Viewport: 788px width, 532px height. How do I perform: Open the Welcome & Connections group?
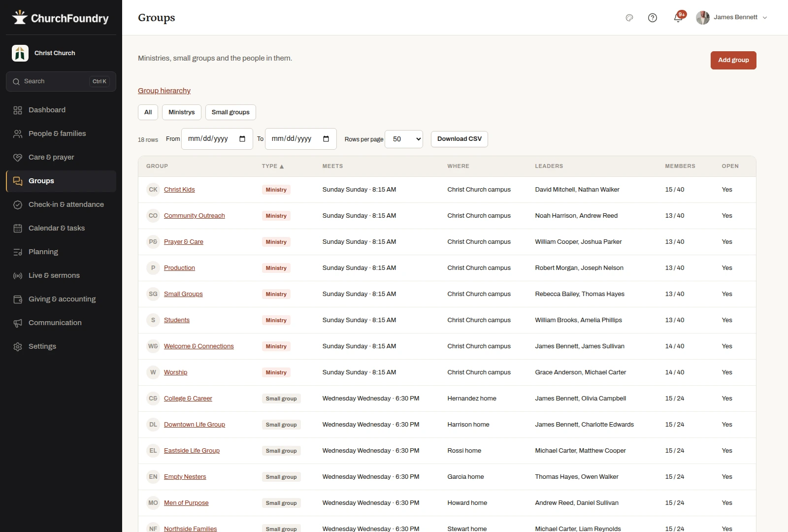pyautogui.click(x=199, y=346)
